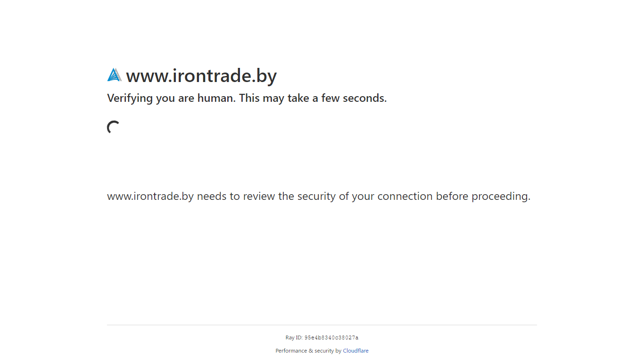This screenshot has width=644, height=362.
Task: Click the word "review" in the paragraph
Action: [x=259, y=197]
